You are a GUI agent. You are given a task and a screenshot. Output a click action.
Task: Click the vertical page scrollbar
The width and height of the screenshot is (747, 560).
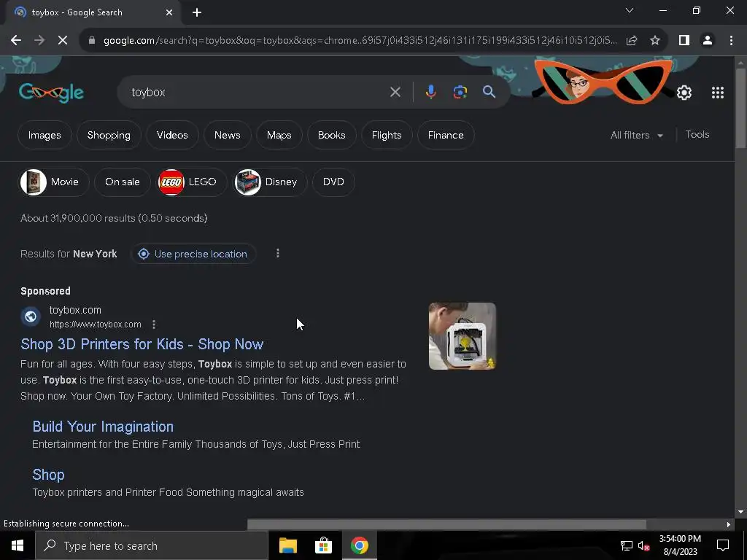pyautogui.click(x=740, y=109)
